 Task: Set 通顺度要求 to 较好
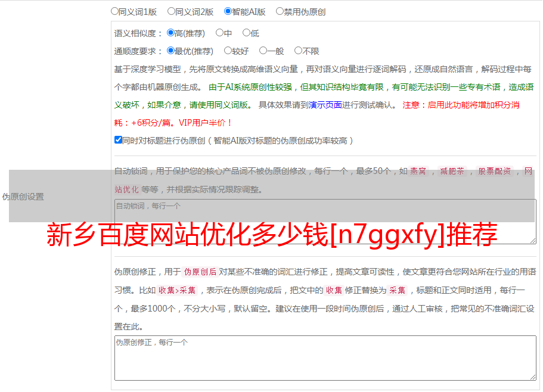(x=228, y=51)
